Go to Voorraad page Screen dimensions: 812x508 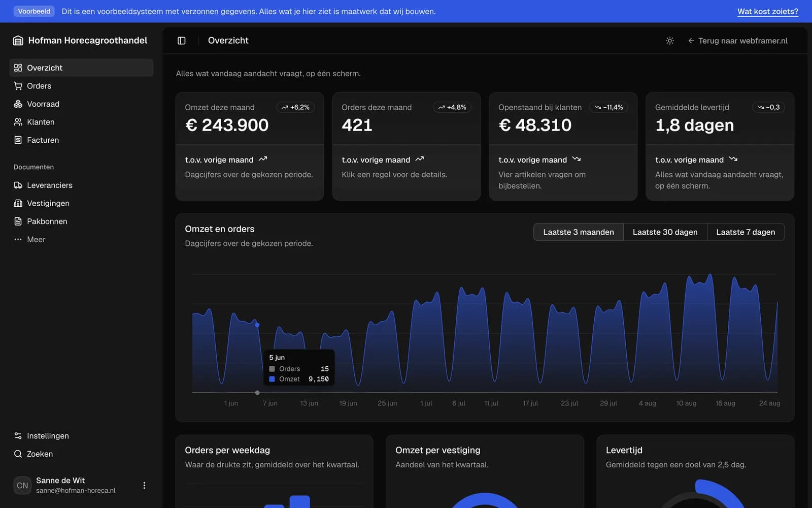point(81,104)
